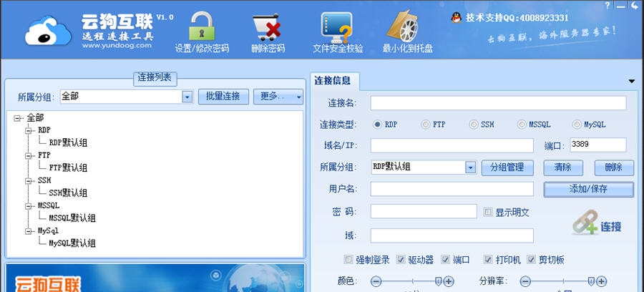
Task: Click the 添加/保存 button
Action: tap(589, 190)
